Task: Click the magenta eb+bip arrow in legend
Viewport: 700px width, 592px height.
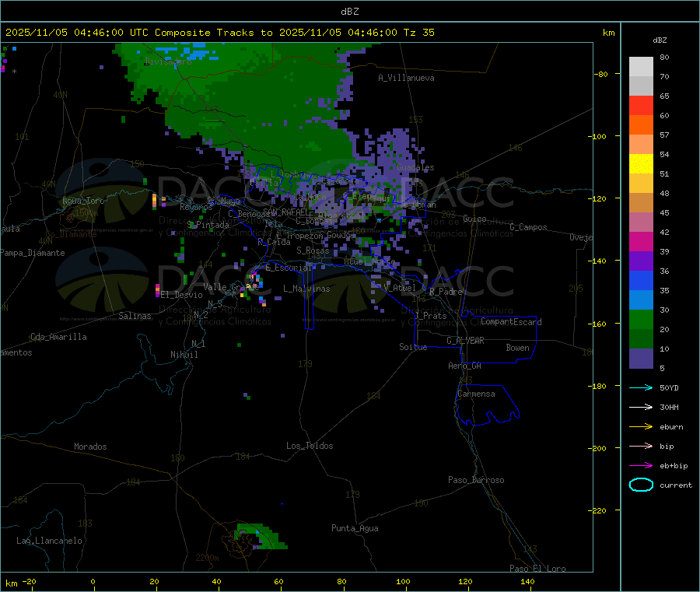Action: pyautogui.click(x=641, y=466)
